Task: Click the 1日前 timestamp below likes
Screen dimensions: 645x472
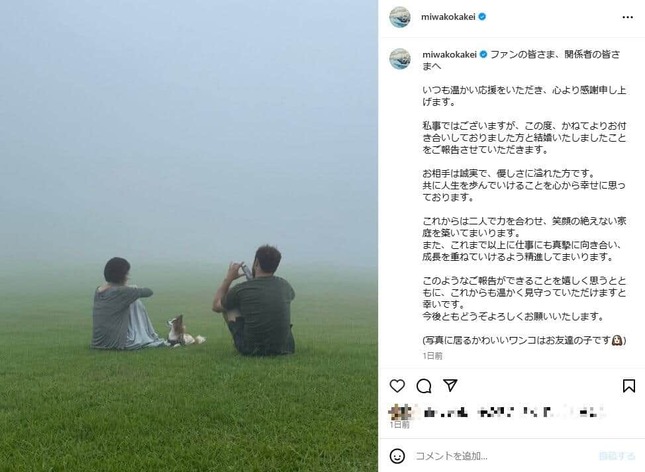Action: point(399,425)
